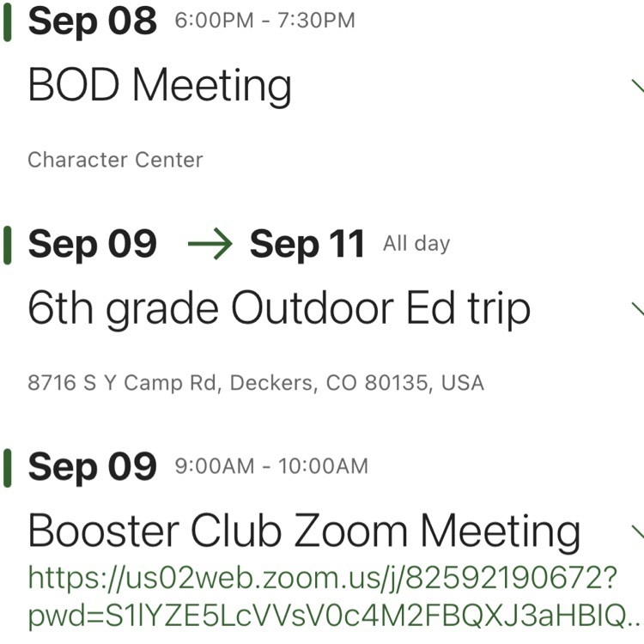Click the green bar beside Sep 08
The height and width of the screenshot is (644, 644).
tap(7, 22)
